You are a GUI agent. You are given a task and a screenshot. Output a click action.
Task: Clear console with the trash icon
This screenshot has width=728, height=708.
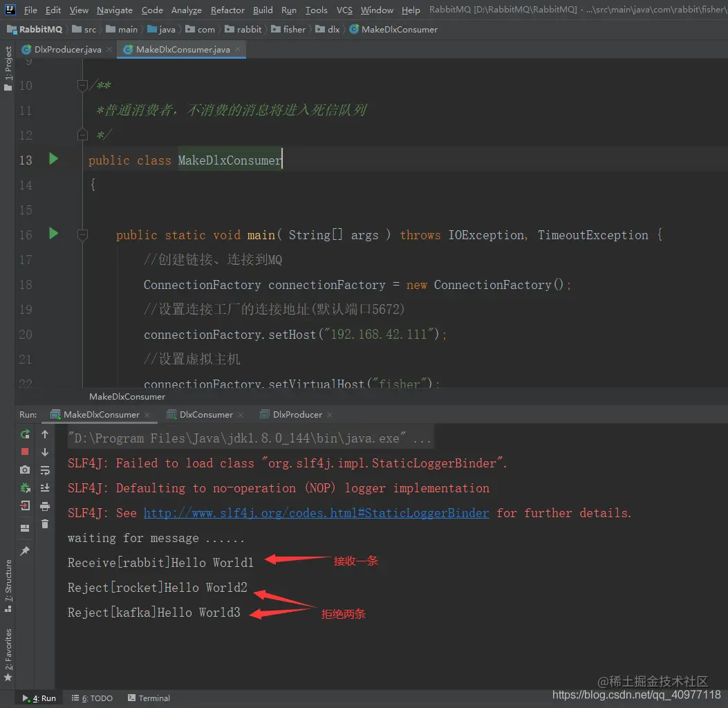point(45,524)
